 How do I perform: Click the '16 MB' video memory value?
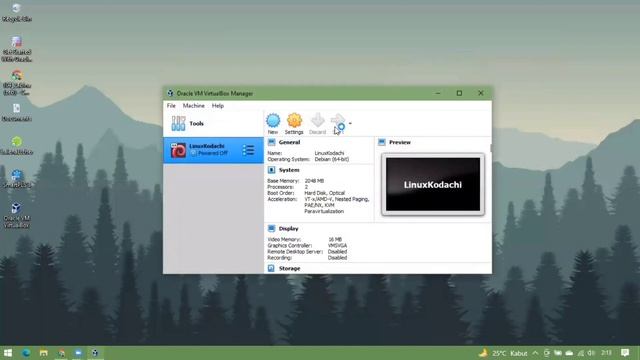(x=335, y=239)
